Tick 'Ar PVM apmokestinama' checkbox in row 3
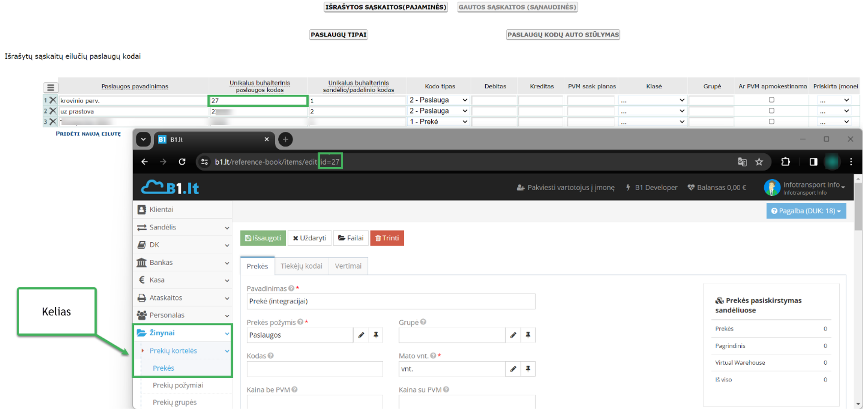Viewport: 868px width, 413px height. click(772, 122)
